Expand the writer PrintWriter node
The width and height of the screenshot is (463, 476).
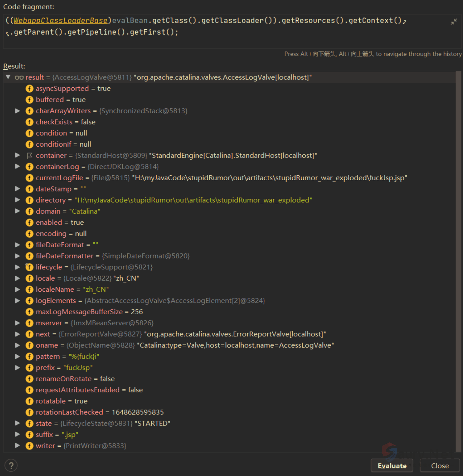(17, 446)
